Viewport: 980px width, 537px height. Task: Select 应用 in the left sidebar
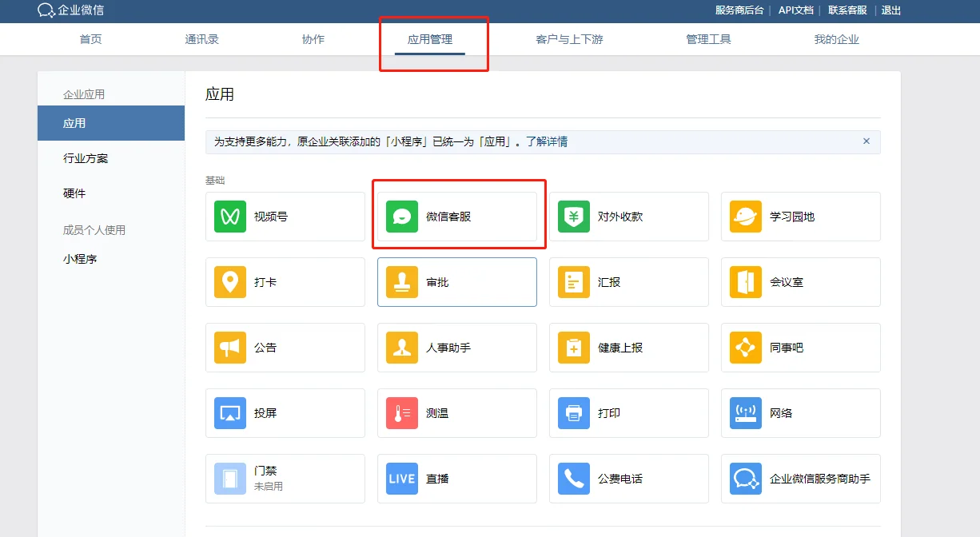pos(111,123)
